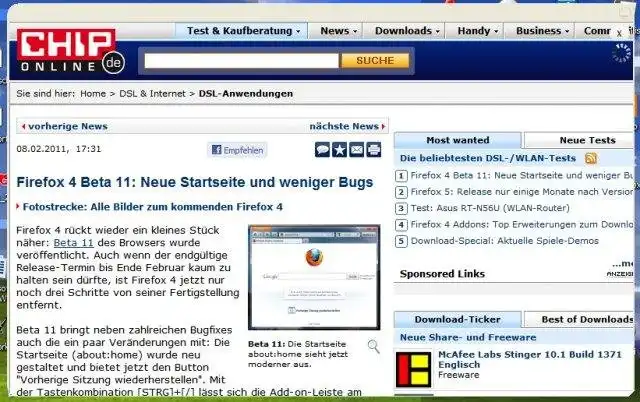Enlarge screenshot with magnifier icon
The width and height of the screenshot is (640, 402).
click(373, 346)
